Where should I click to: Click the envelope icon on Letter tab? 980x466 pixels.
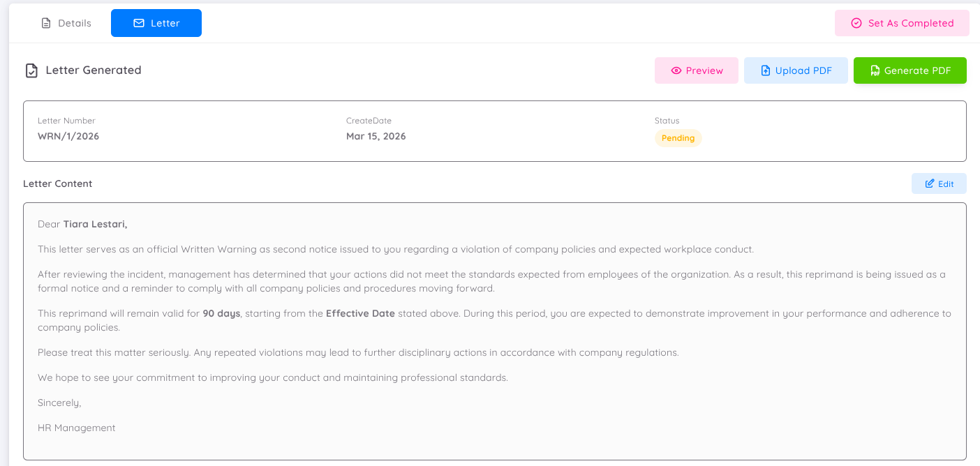coord(138,23)
